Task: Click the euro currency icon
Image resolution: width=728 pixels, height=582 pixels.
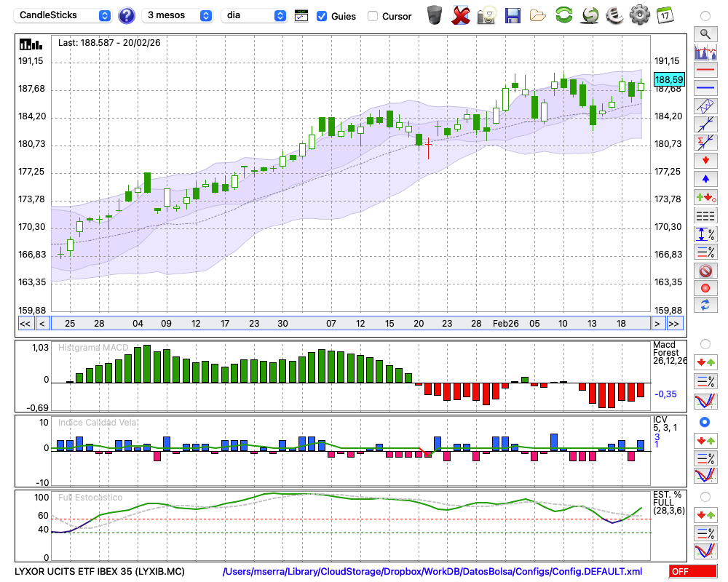Action: [614, 15]
